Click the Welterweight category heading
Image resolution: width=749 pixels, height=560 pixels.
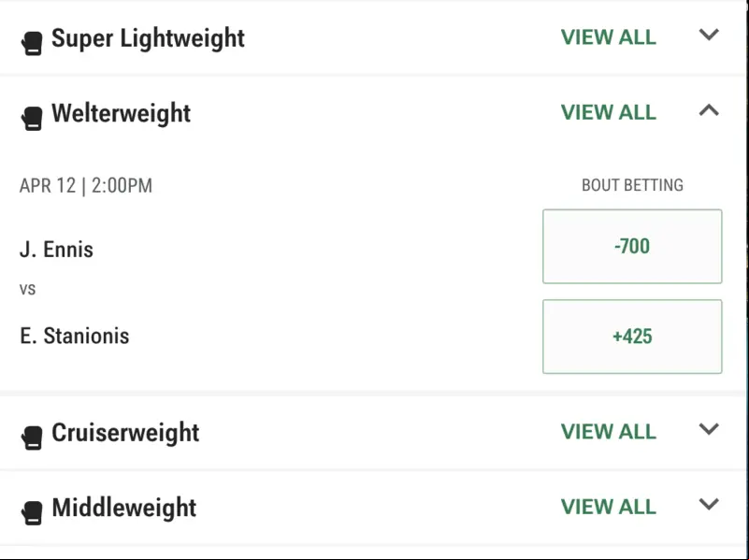tap(121, 114)
